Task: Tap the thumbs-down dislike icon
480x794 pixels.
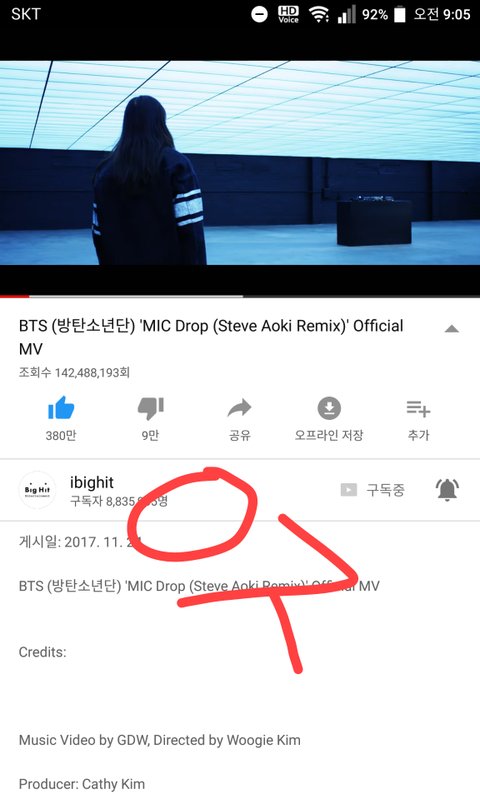Action: tap(150, 408)
